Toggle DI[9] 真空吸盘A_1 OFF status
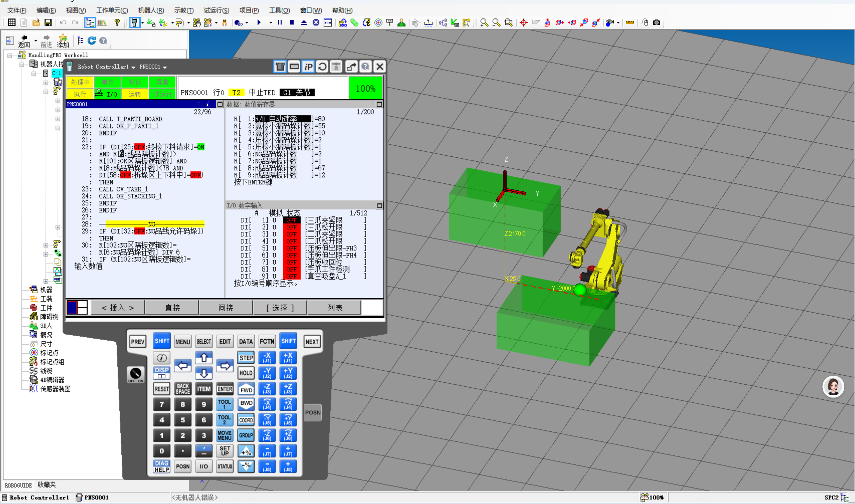 click(x=291, y=276)
